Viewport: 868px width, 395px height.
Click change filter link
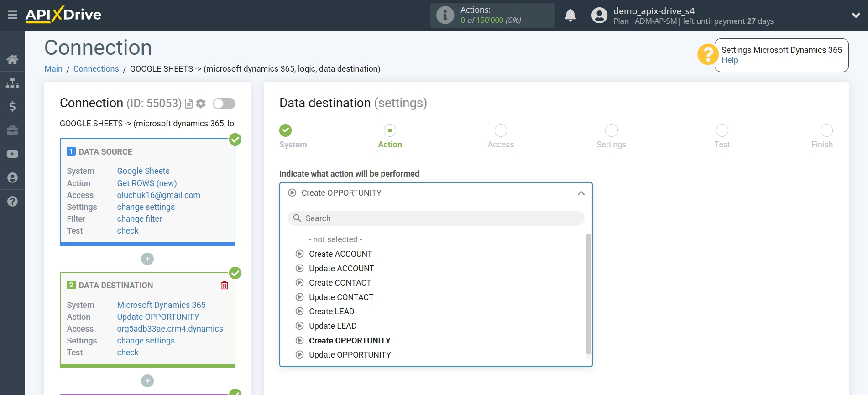[140, 219]
